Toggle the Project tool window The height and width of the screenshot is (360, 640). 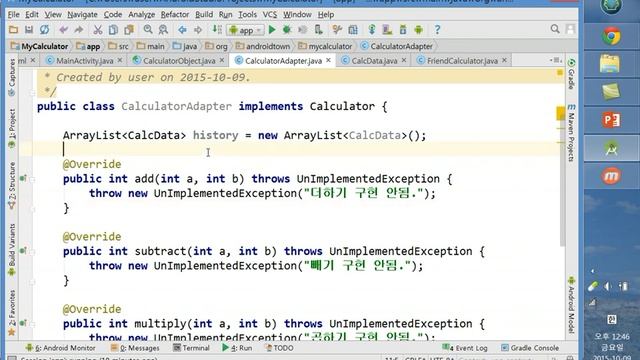[12, 129]
